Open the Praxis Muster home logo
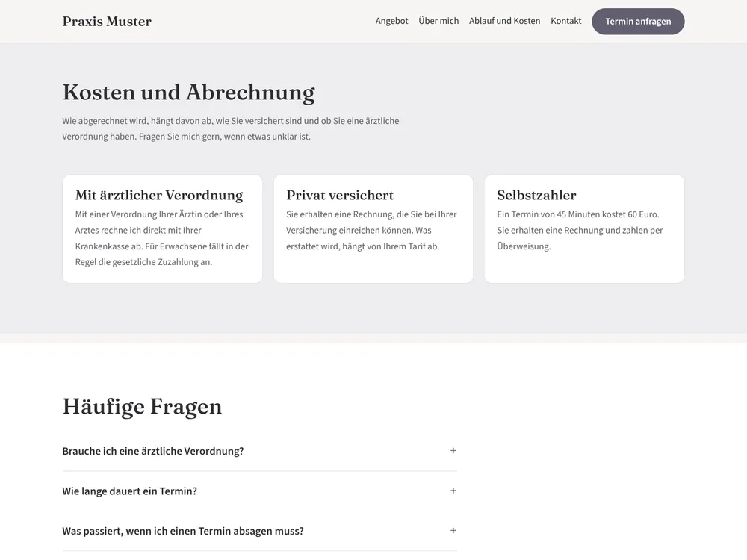 pyautogui.click(x=107, y=22)
